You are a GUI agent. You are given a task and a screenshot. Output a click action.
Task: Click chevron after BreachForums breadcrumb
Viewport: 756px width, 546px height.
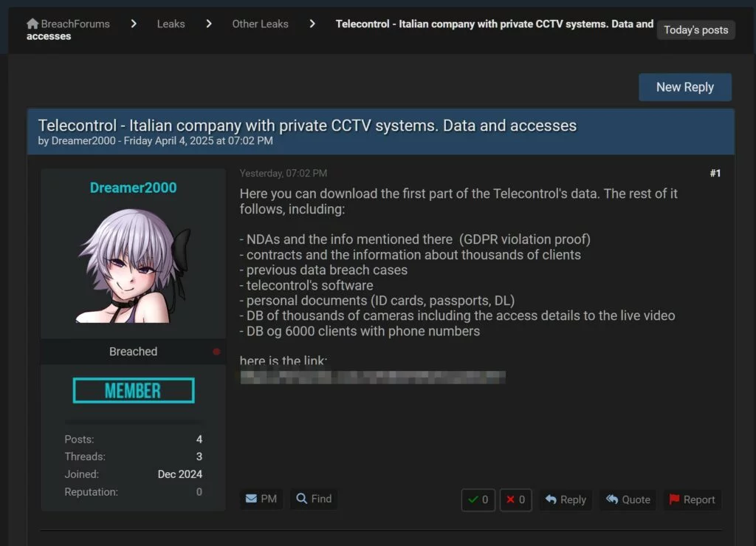tap(134, 24)
